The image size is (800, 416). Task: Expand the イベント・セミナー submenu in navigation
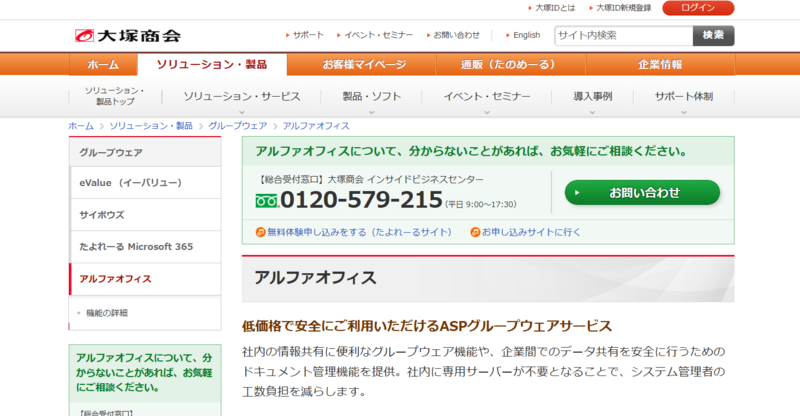[483, 97]
